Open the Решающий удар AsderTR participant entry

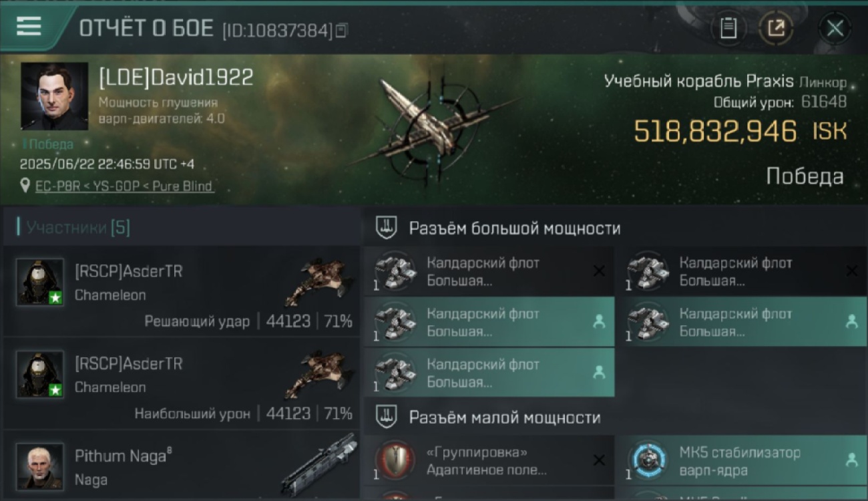click(182, 291)
